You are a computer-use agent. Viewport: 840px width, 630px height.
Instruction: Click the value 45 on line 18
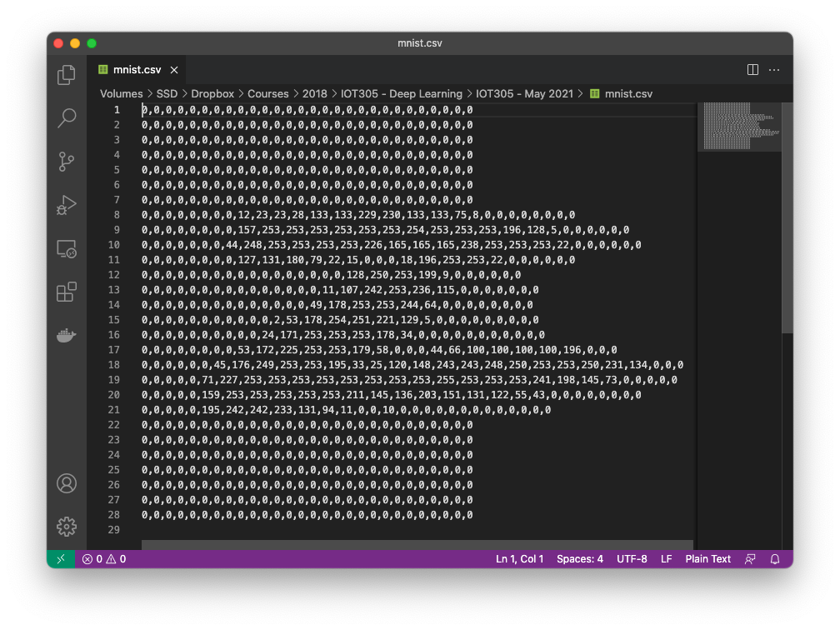click(x=220, y=365)
